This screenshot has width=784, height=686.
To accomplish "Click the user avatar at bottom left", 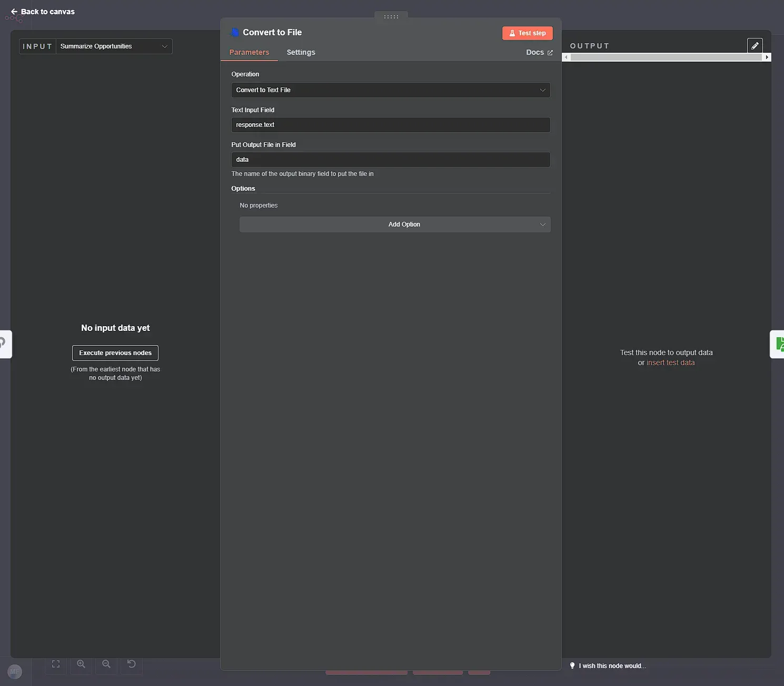I will tap(15, 672).
